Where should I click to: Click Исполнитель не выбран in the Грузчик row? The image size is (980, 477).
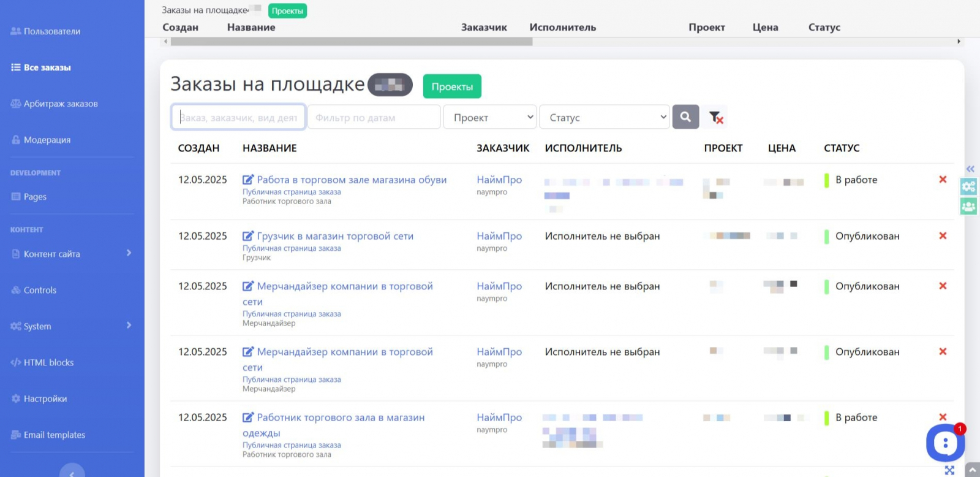click(x=602, y=236)
